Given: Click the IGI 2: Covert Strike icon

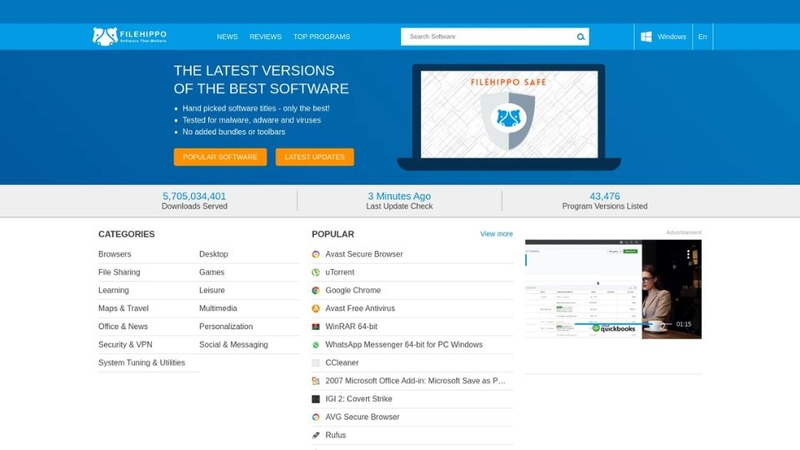Looking at the screenshot, I should (316, 399).
